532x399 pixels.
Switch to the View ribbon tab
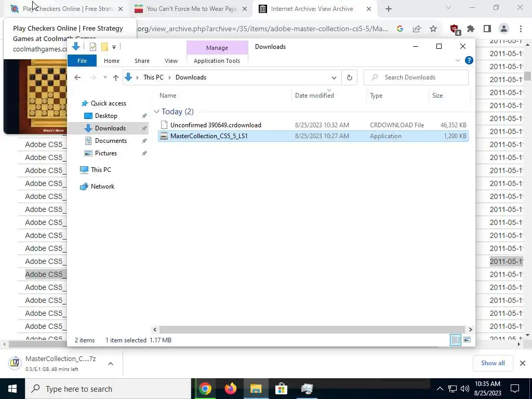point(171,61)
